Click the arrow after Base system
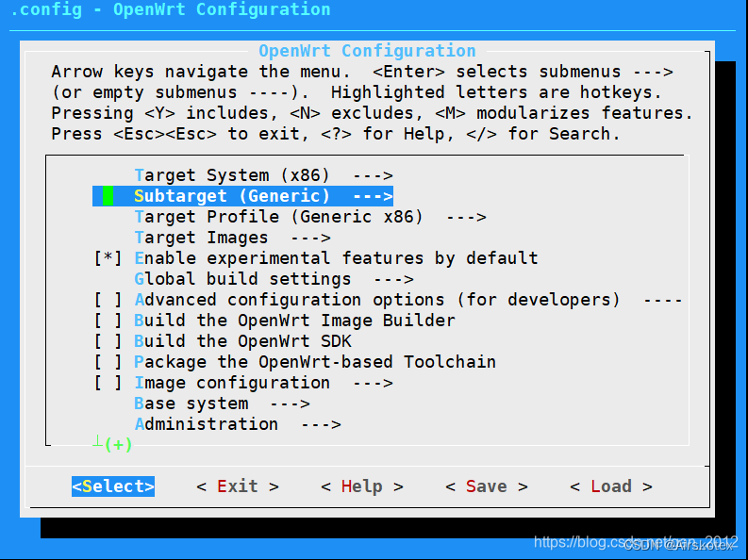 coord(290,404)
